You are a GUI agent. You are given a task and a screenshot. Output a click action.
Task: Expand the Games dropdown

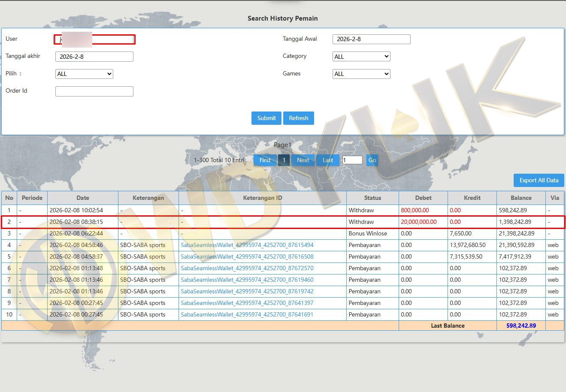coord(361,74)
